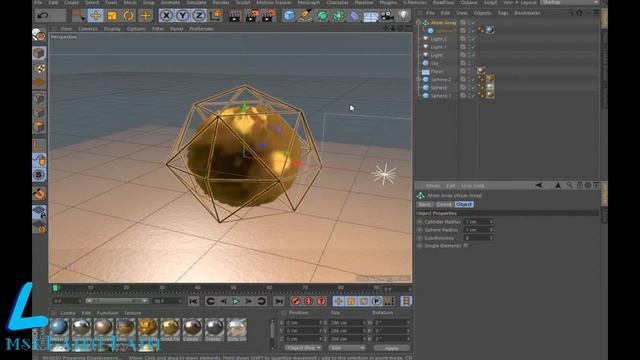Viewport: 640px width, 360px height.
Task: Open the material Texture menu
Action: (132, 313)
